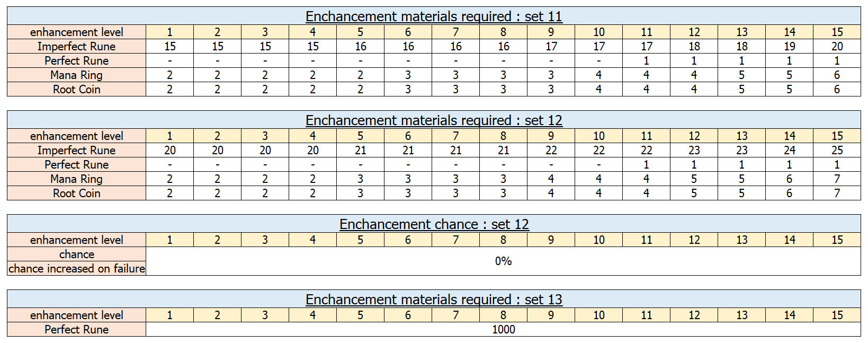The image size is (868, 343).
Task: Select the Imperfect Rune value 24 in set 12
Action: pos(789,151)
